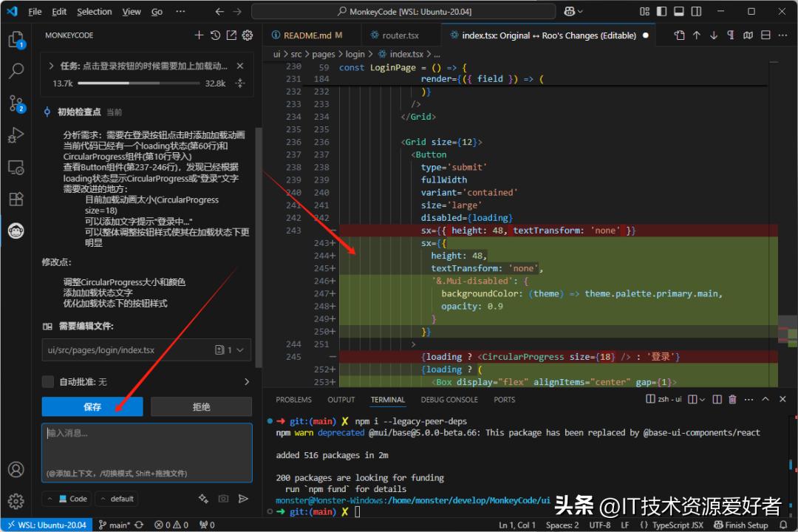Open the PROBLEMS panel tab

pyautogui.click(x=293, y=399)
